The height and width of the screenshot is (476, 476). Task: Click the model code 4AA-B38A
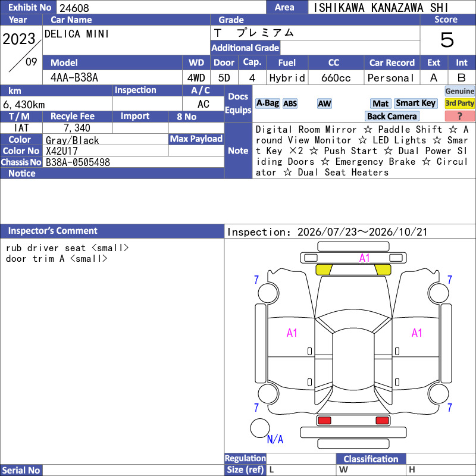pos(74,78)
